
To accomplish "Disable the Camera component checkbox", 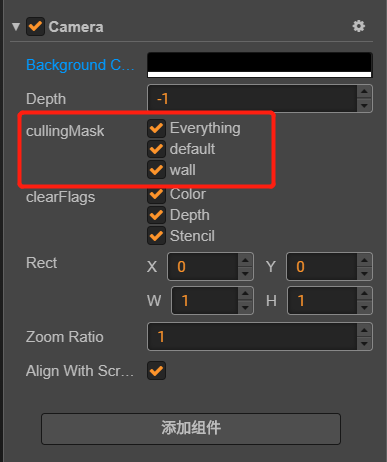I will point(35,27).
